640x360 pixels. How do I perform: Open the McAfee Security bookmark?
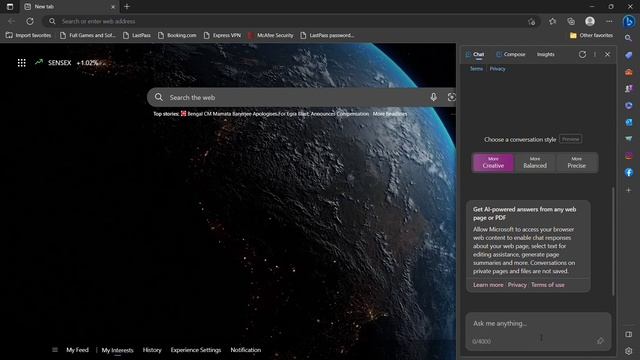tap(270, 36)
